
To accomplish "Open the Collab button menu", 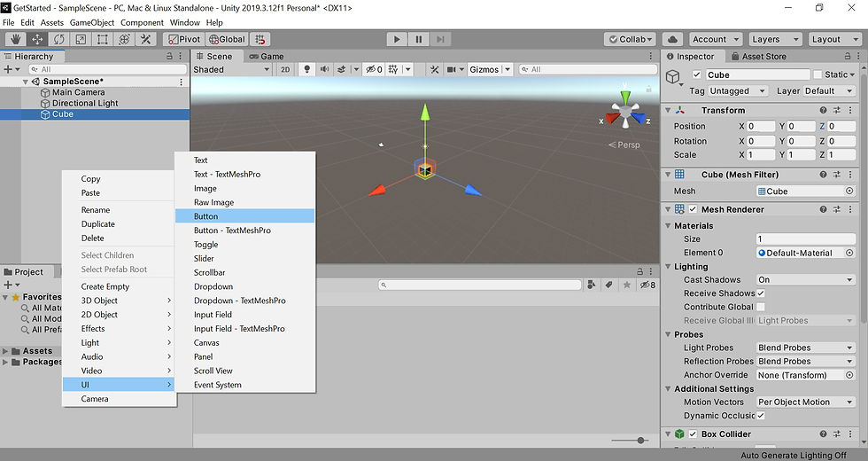I will (x=630, y=39).
